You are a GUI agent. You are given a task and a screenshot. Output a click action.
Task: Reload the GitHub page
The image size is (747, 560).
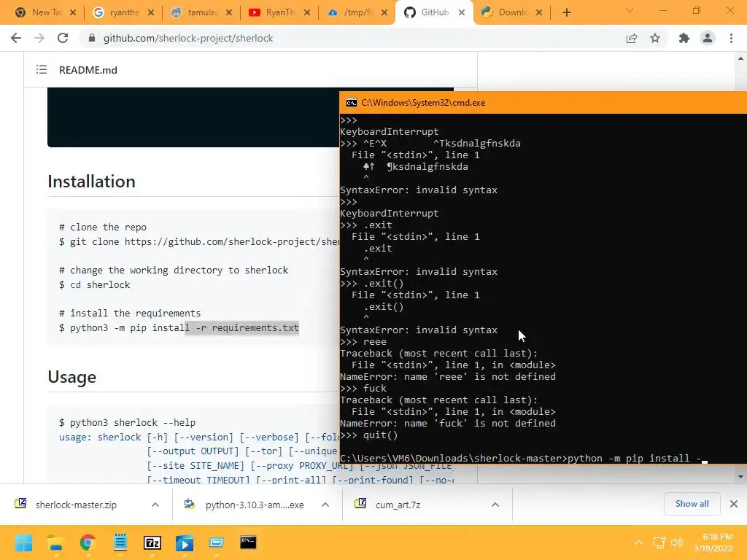point(63,38)
